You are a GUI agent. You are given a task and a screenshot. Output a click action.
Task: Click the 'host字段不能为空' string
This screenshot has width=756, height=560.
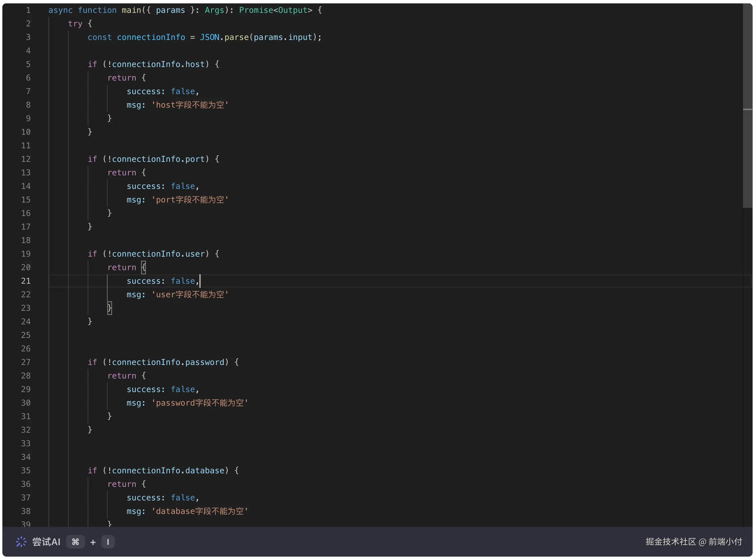click(x=190, y=105)
